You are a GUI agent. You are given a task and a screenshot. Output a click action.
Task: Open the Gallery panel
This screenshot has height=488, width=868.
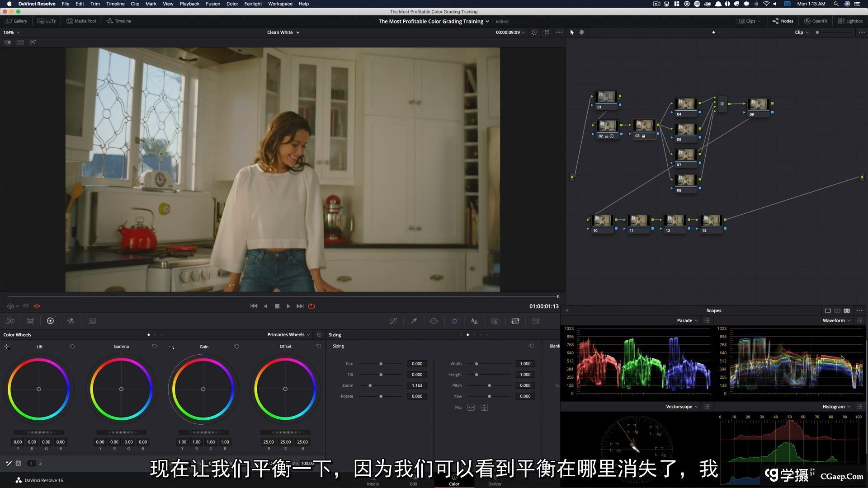click(x=16, y=21)
